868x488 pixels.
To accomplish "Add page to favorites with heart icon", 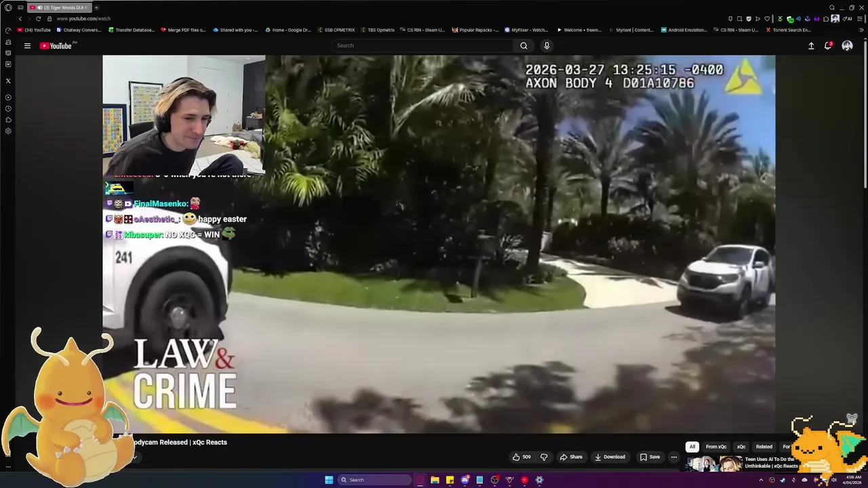I will [767, 18].
